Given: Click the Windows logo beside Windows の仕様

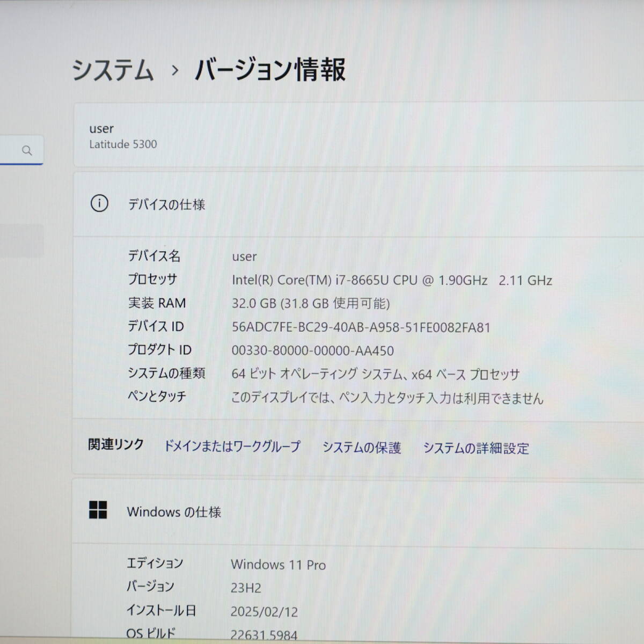Looking at the screenshot, I should click(x=98, y=510).
